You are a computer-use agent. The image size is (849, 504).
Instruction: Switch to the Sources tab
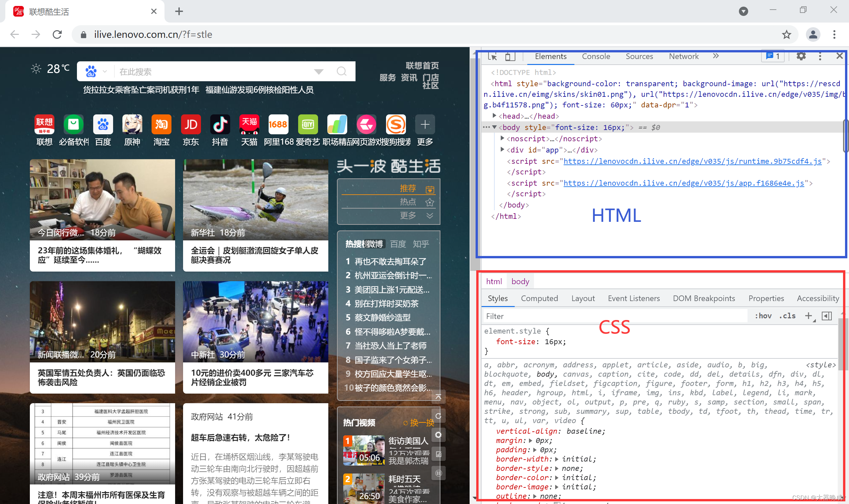639,56
